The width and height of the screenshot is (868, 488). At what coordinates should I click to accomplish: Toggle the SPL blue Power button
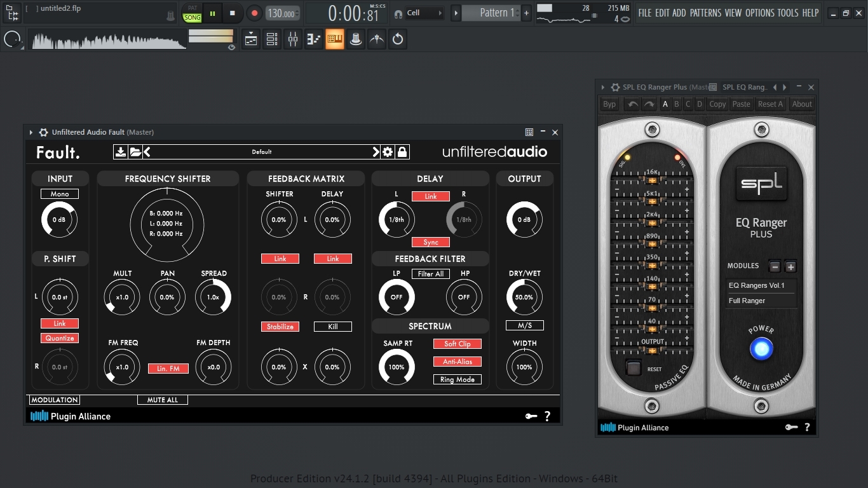tap(761, 349)
